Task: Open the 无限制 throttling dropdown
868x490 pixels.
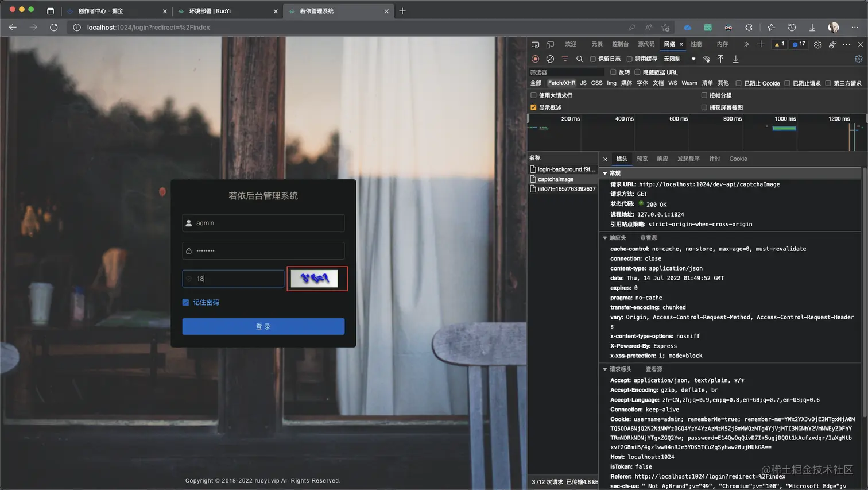Action: (x=680, y=59)
